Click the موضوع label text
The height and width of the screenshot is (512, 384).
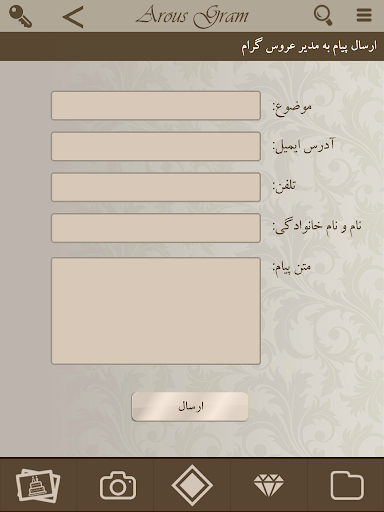point(292,107)
